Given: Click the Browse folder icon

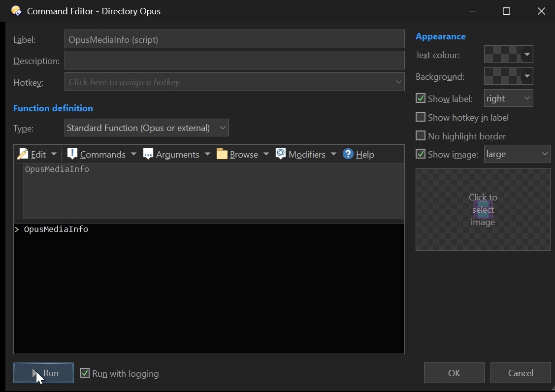Looking at the screenshot, I should point(222,154).
